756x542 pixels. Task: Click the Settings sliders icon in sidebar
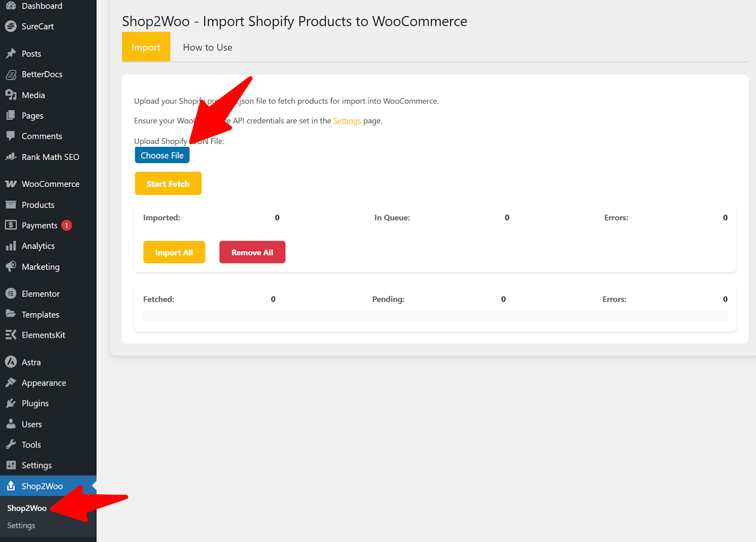(10, 465)
